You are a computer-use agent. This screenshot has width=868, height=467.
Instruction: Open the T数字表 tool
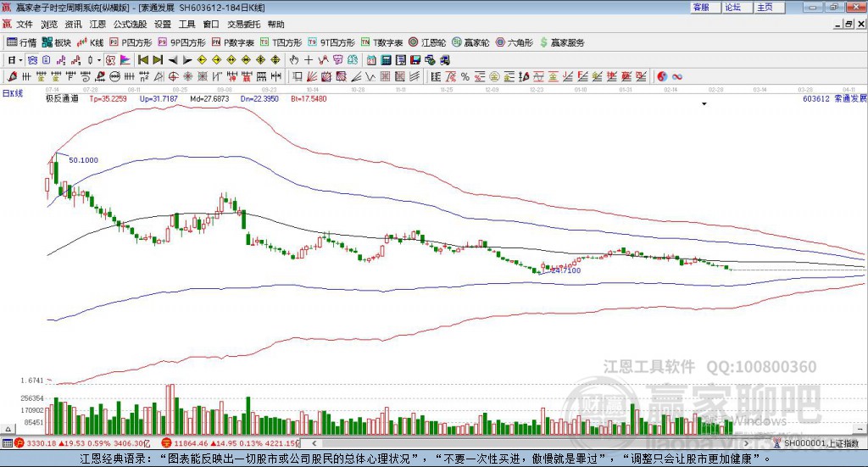[382, 42]
